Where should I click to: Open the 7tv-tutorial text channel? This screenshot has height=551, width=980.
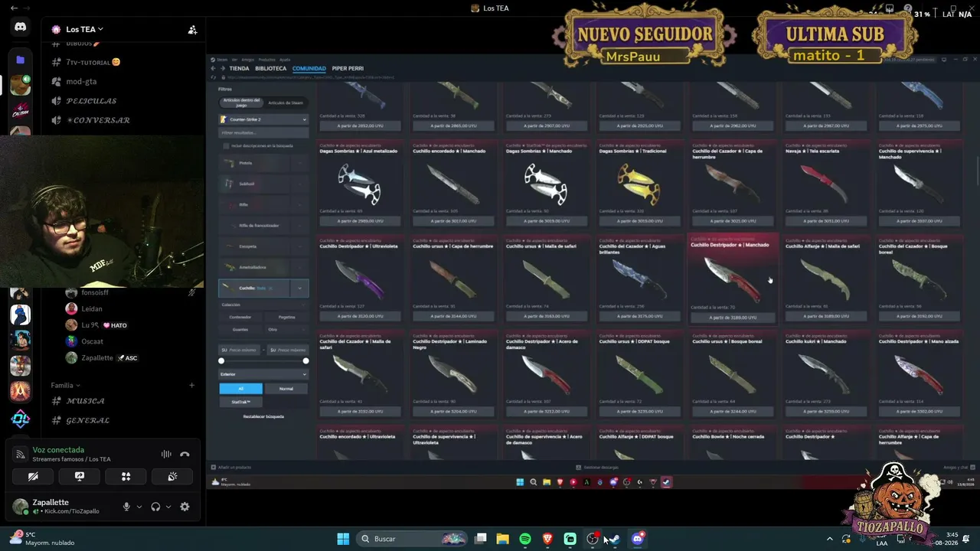[x=93, y=62]
